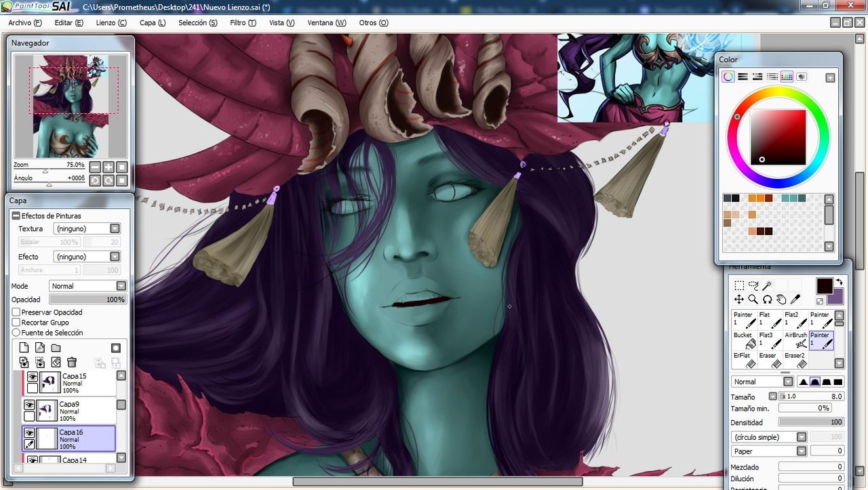Select the Move tool
Image resolution: width=868 pixels, height=490 pixels.
click(739, 299)
